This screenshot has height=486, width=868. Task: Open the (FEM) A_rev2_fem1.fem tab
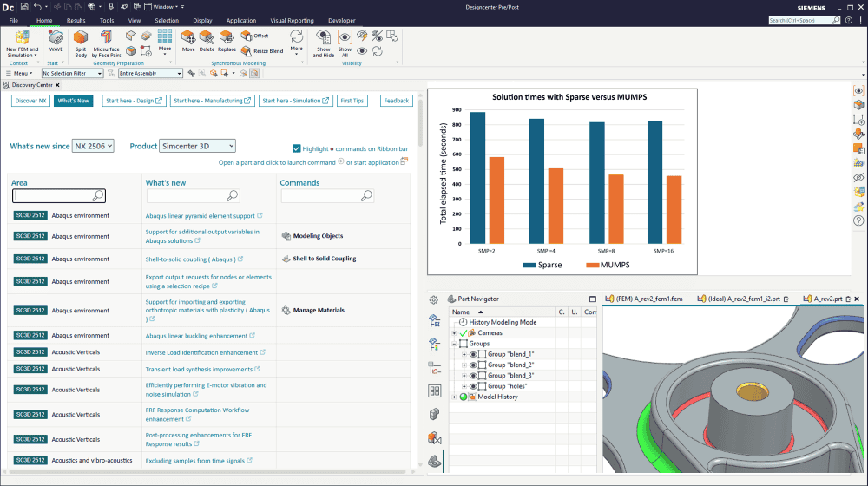(648, 299)
